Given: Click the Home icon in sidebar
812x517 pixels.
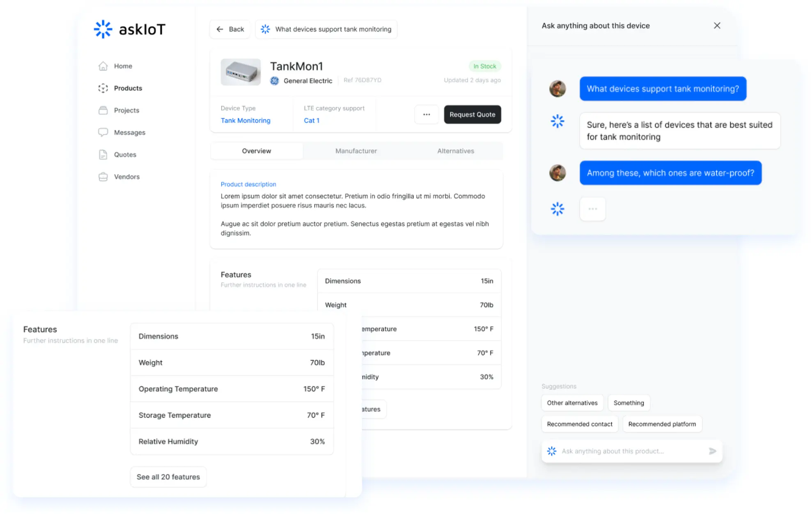Looking at the screenshot, I should pyautogui.click(x=103, y=66).
